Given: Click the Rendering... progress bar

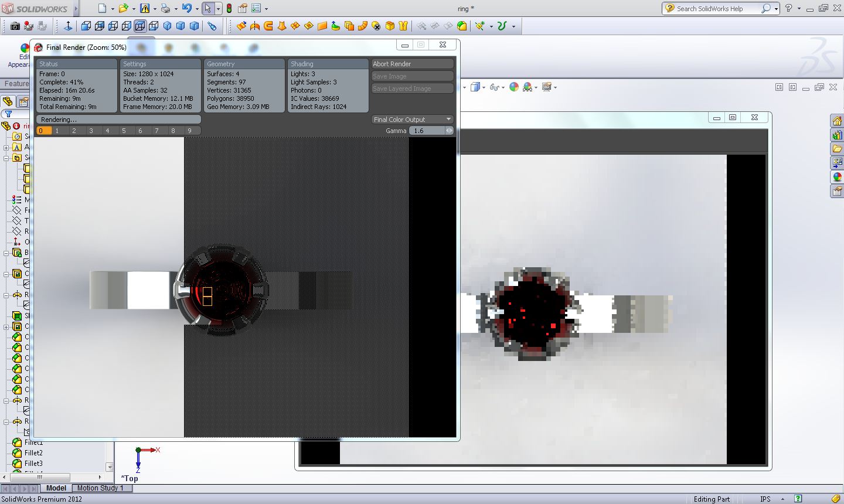Looking at the screenshot, I should tap(118, 119).
